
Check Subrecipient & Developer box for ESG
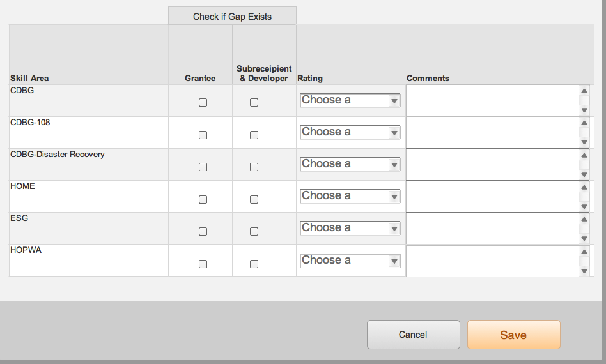[254, 231]
